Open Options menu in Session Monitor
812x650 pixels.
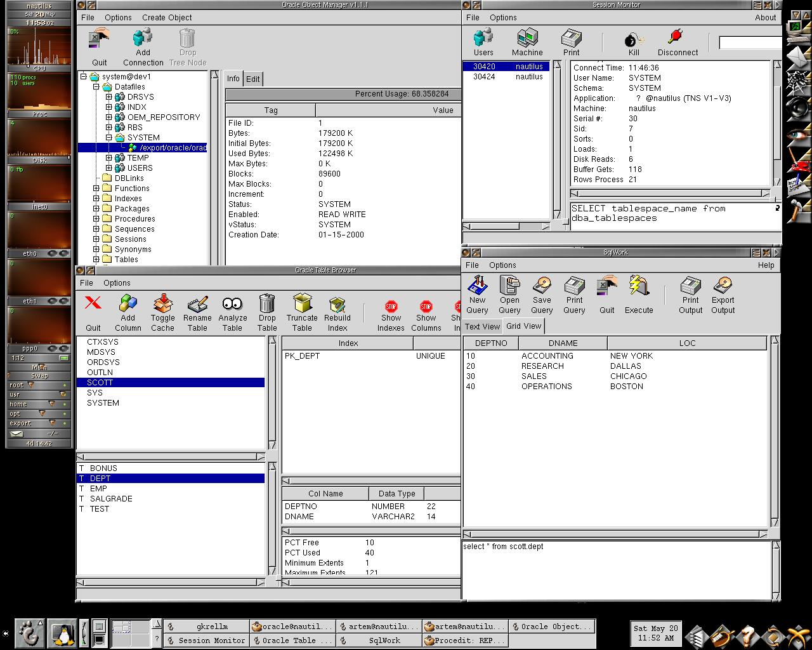coord(503,18)
